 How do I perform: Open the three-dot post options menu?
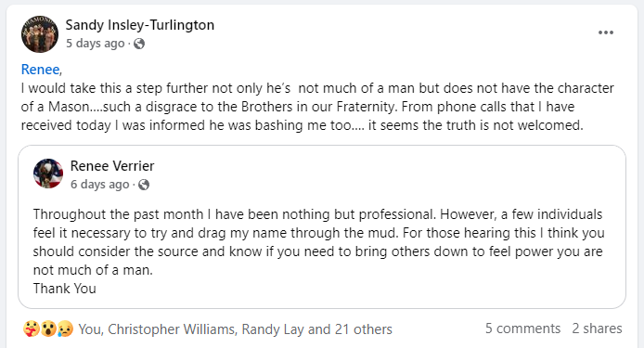tap(605, 32)
